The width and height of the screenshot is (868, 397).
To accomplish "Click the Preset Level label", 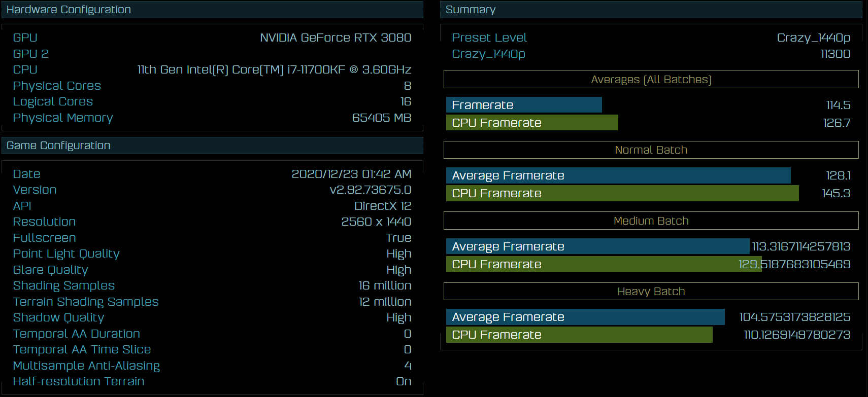I will click(x=489, y=38).
